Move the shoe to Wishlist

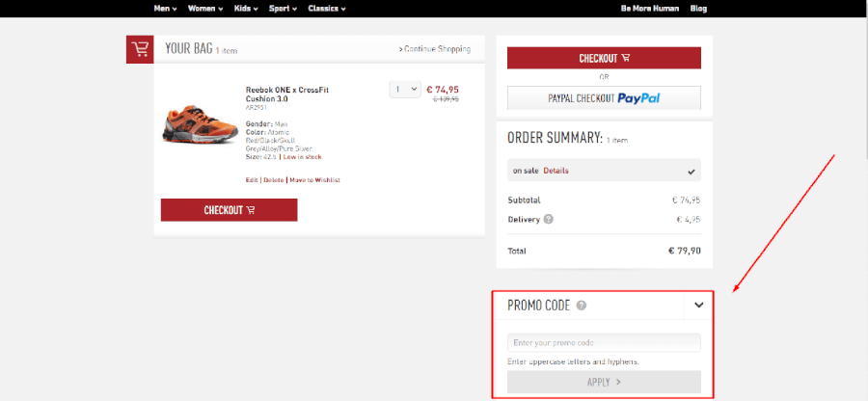coord(314,180)
